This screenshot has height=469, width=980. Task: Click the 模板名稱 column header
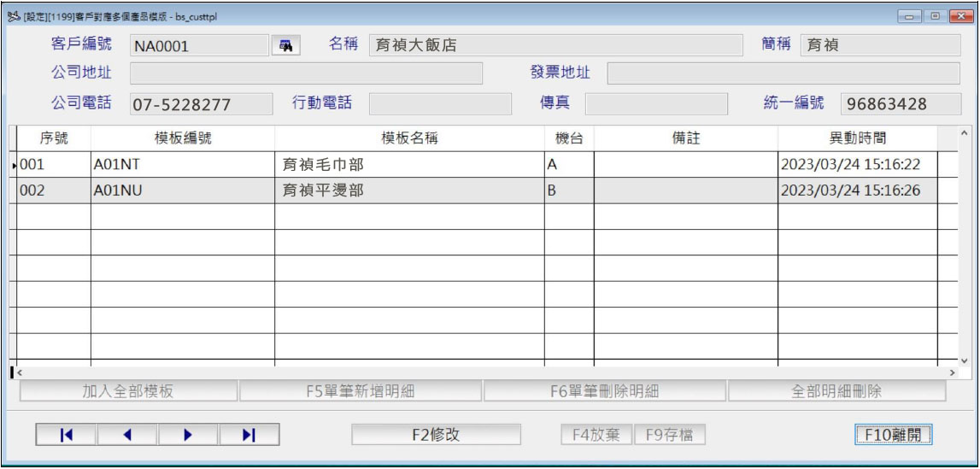[409, 138]
